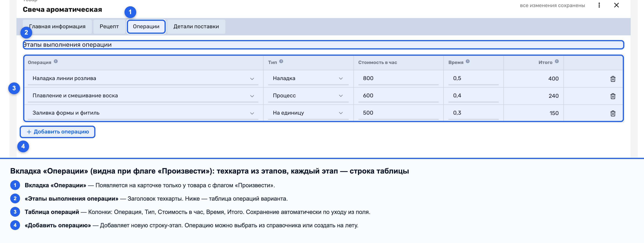This screenshot has width=644, height=243.
Task: Edit hourly cost field with 600
Action: [398, 96]
